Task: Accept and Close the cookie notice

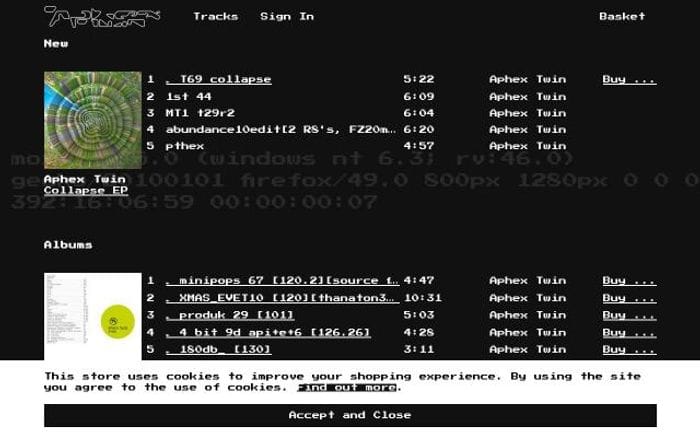Action: pyautogui.click(x=350, y=415)
